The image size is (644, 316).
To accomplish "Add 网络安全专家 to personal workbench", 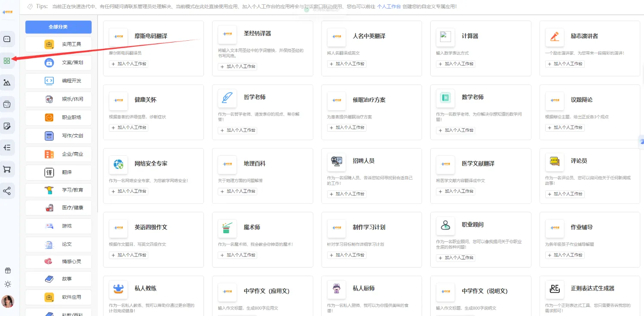I will pyautogui.click(x=129, y=191).
